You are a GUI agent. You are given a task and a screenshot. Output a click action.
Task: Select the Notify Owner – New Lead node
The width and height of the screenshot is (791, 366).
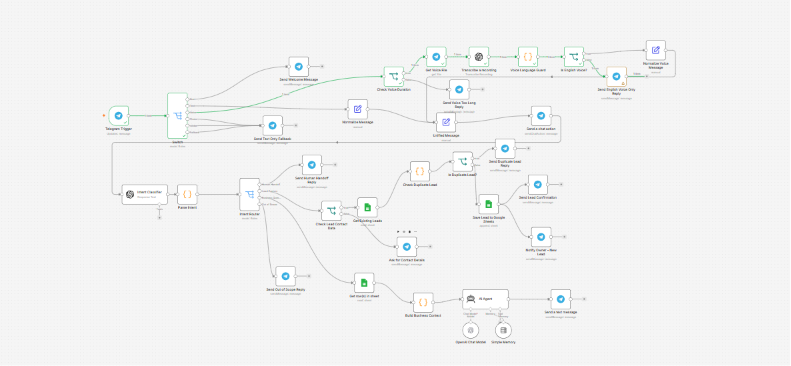tap(541, 237)
